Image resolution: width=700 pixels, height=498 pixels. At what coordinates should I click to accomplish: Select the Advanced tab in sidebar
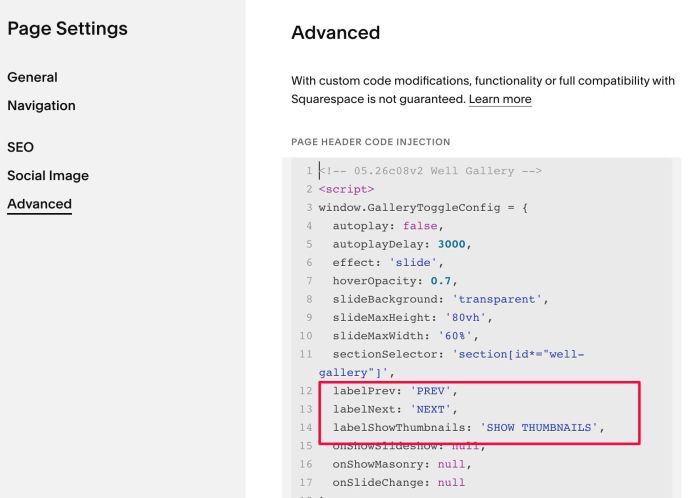pos(39,204)
